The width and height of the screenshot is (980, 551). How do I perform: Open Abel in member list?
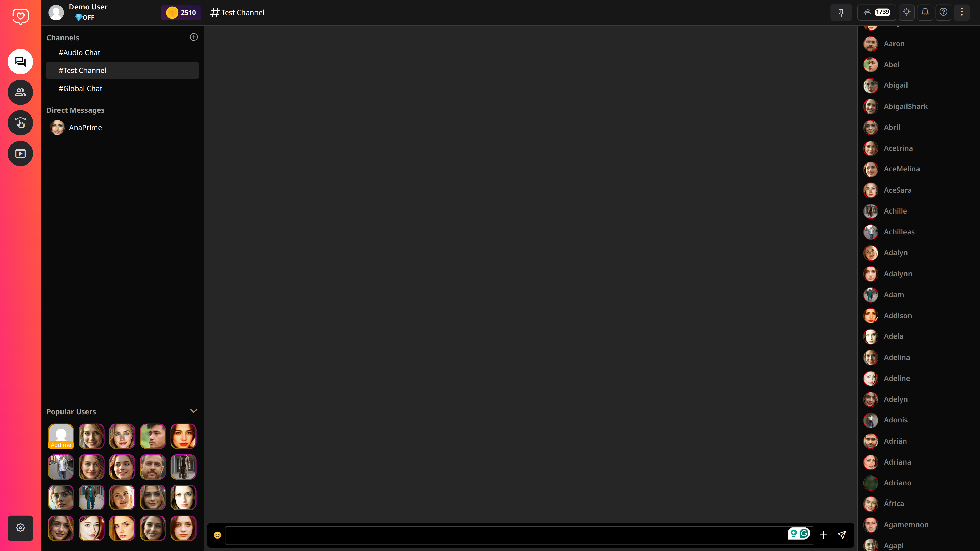pyautogui.click(x=918, y=65)
